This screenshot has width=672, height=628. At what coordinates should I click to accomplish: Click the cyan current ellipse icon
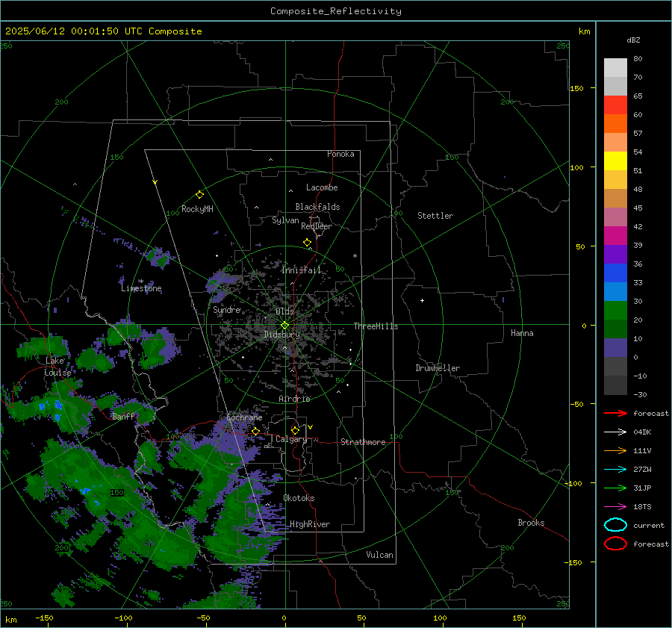(615, 525)
